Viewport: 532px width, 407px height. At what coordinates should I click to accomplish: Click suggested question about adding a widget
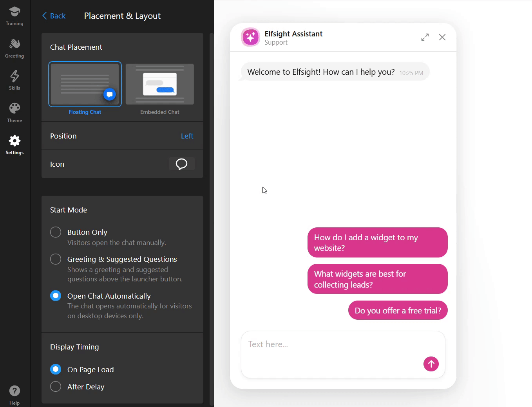pyautogui.click(x=378, y=243)
